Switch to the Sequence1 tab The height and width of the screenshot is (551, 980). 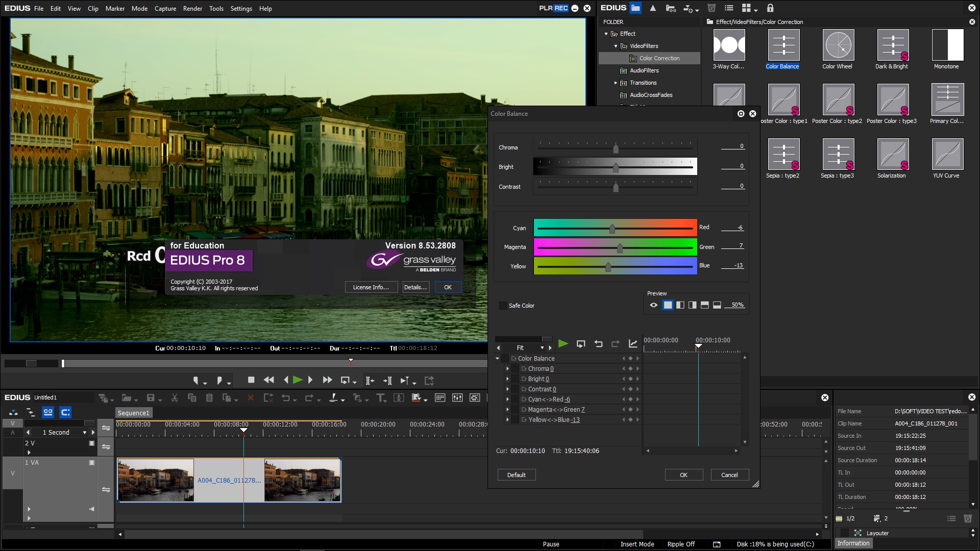click(x=133, y=413)
